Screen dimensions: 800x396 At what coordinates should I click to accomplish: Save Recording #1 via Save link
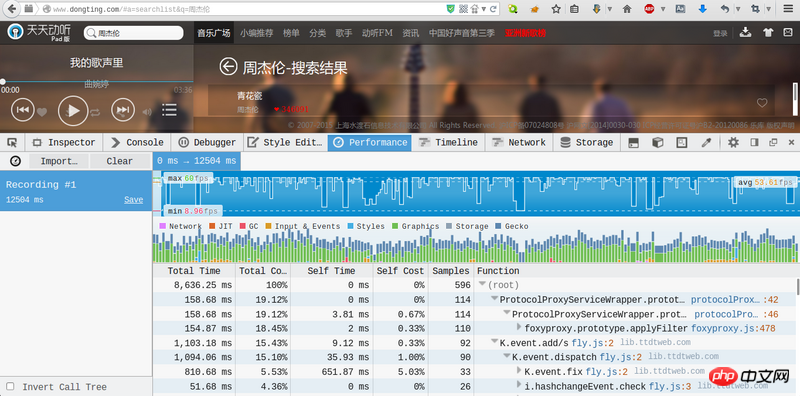[133, 200]
